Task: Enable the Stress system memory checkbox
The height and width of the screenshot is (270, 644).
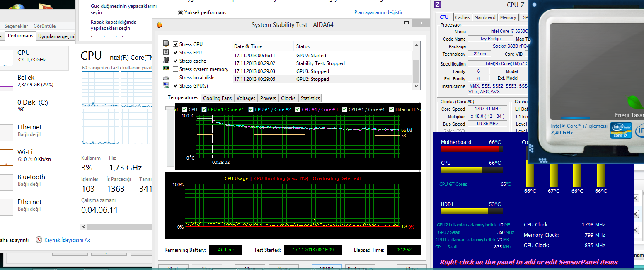Action: point(176,69)
